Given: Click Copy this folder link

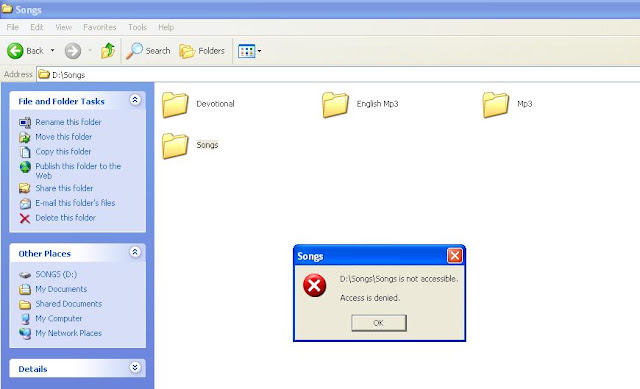Looking at the screenshot, I should tap(63, 151).
